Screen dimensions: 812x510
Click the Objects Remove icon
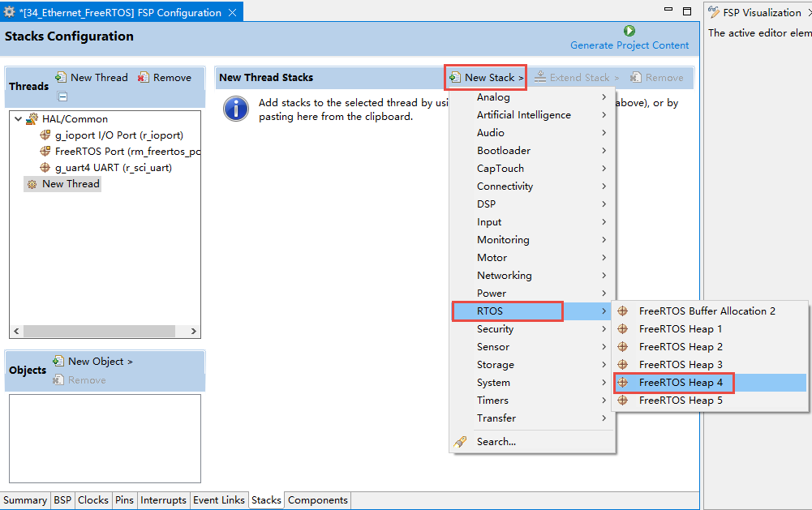(x=58, y=380)
